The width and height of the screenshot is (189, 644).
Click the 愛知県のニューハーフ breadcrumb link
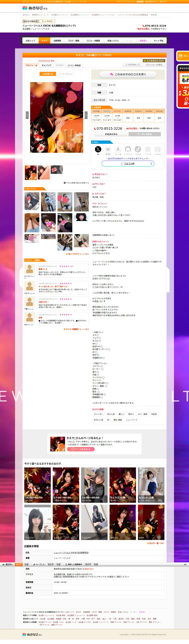[x=40, y=15]
